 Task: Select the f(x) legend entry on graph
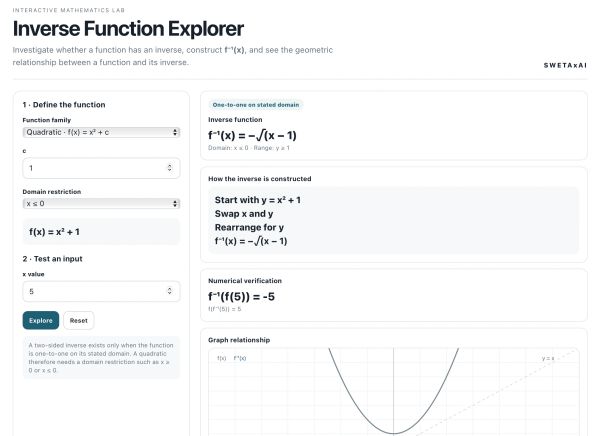click(222, 358)
